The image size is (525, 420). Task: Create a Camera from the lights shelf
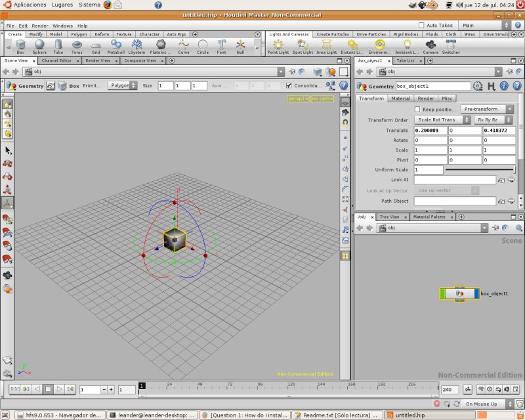pos(430,47)
